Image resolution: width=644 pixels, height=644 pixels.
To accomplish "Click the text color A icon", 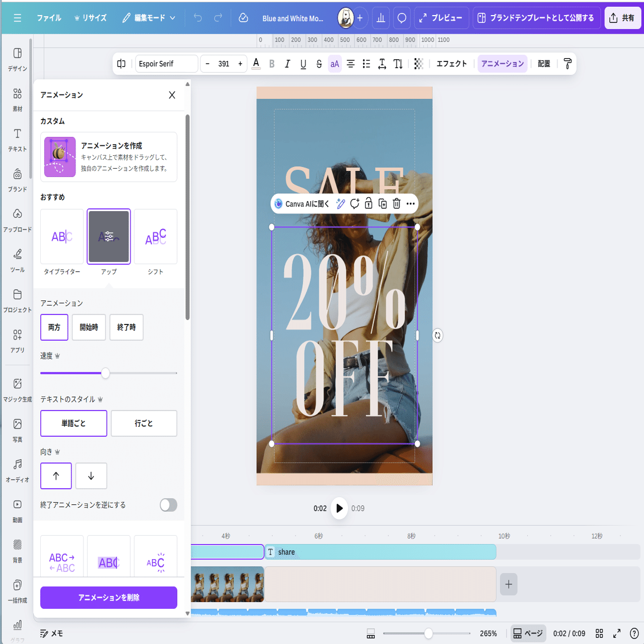I will (x=256, y=64).
